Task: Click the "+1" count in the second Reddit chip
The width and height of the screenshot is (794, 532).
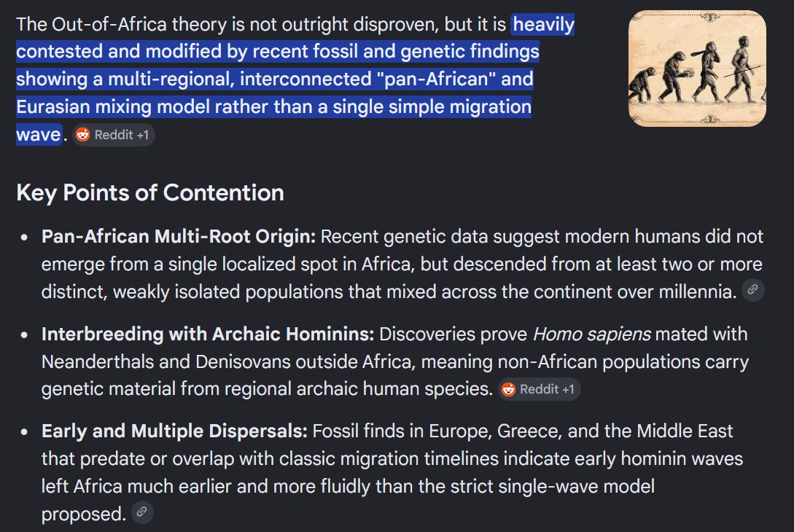Action: (x=568, y=389)
